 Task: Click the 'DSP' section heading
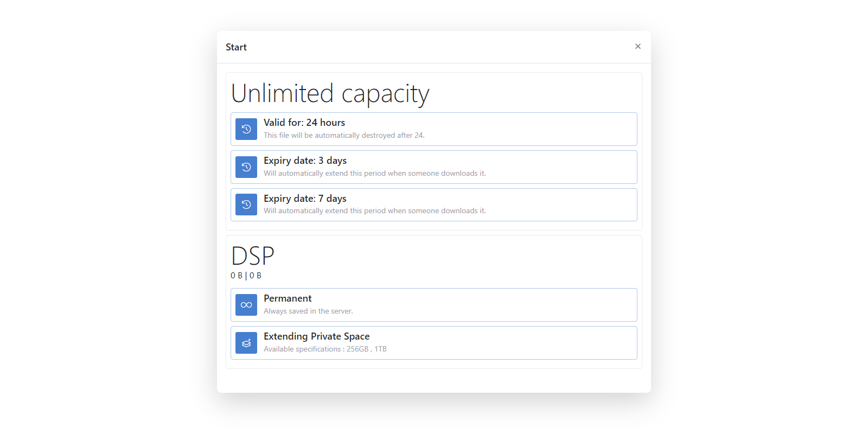point(253,256)
